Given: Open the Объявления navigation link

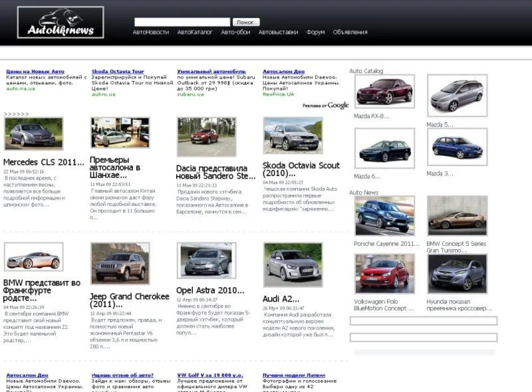Looking at the screenshot, I should click(350, 32).
